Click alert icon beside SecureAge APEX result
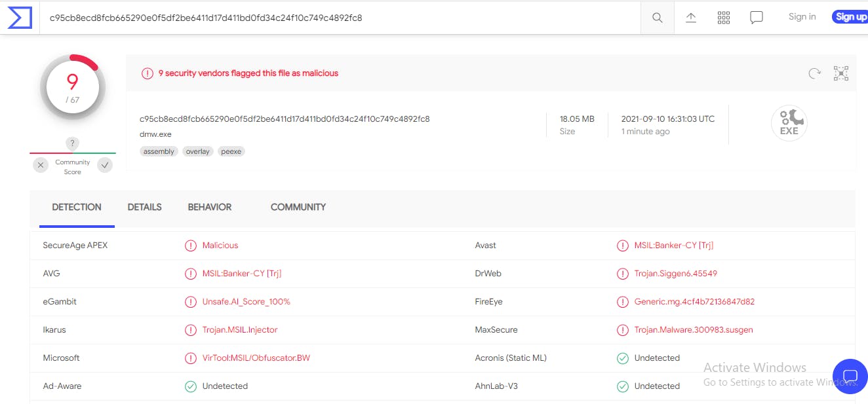This screenshot has width=868, height=404. 191,246
